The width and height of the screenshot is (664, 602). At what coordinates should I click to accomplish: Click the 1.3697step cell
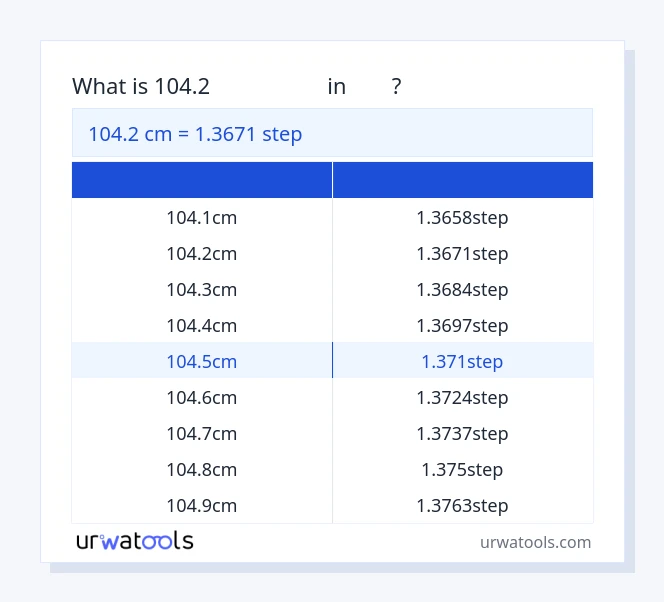coord(462,326)
